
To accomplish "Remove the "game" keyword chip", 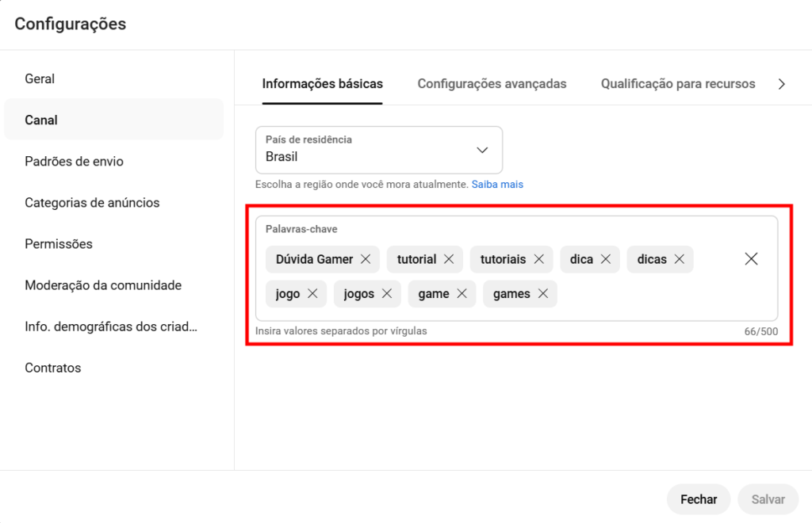I will (462, 294).
